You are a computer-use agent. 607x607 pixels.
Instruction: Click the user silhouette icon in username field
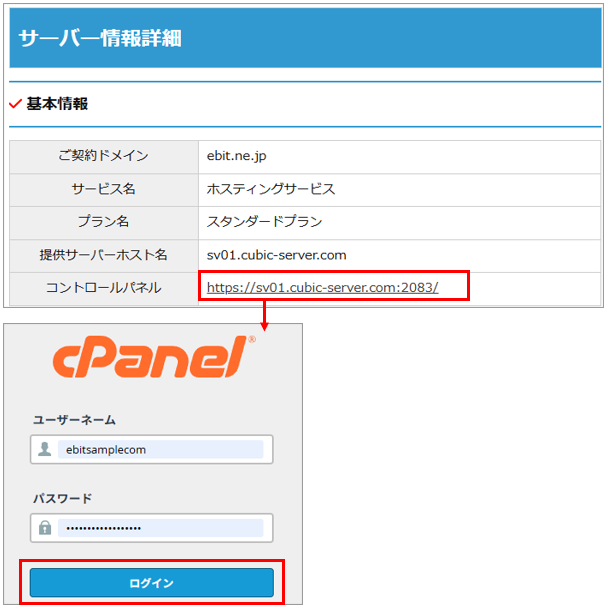(x=44, y=450)
